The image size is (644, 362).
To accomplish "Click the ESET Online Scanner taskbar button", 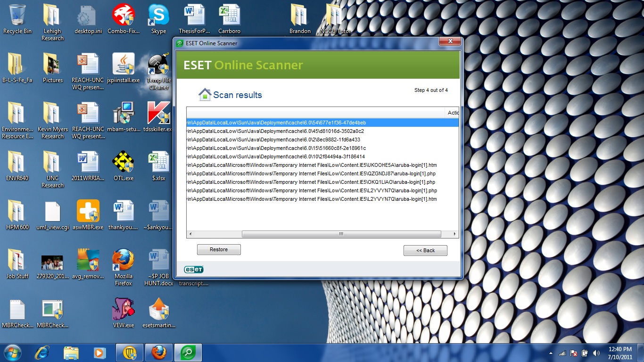I will click(188, 353).
